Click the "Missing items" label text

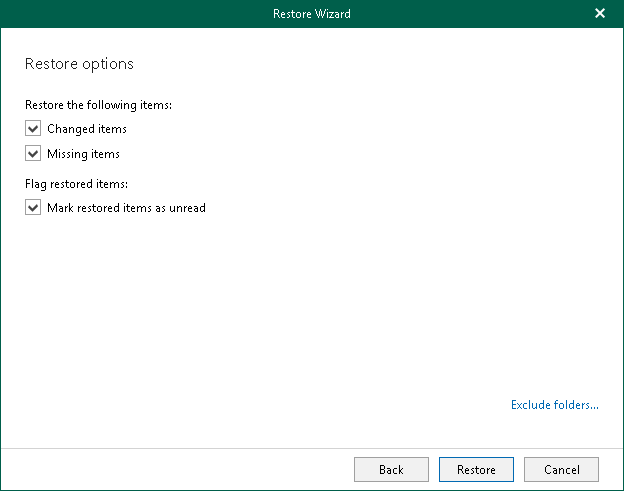[x=83, y=154]
